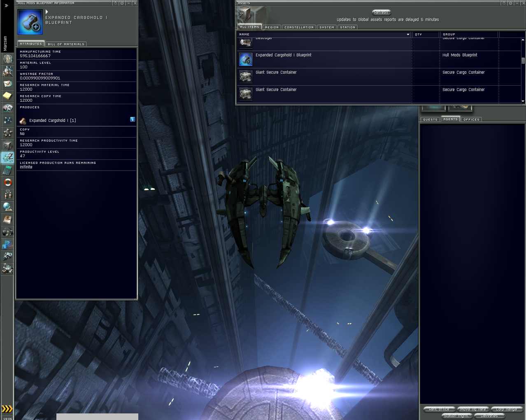Click the Name column sort arrow

408,35
